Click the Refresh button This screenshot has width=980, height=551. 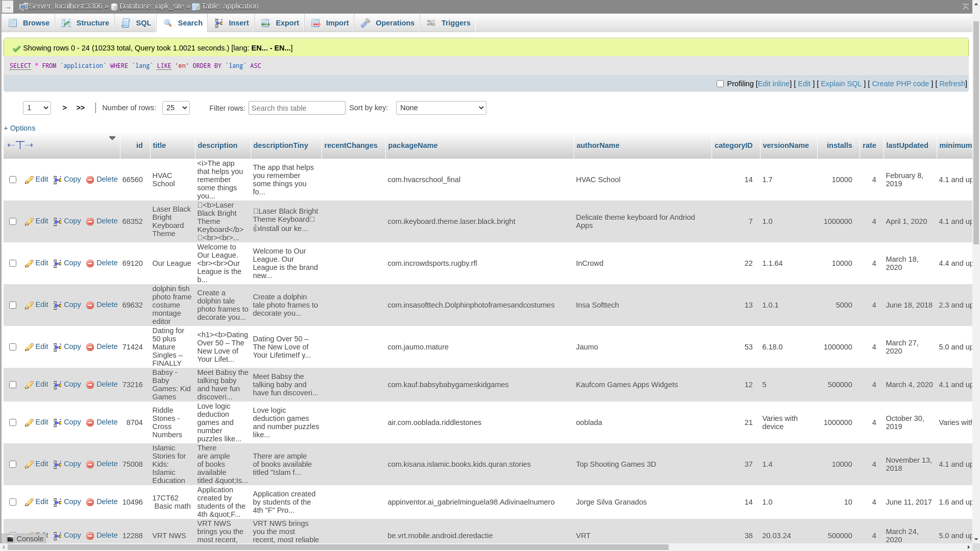click(x=952, y=84)
